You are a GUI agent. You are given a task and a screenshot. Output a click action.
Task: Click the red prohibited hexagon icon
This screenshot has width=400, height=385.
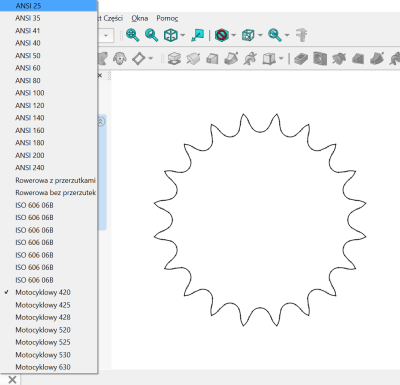tap(221, 35)
